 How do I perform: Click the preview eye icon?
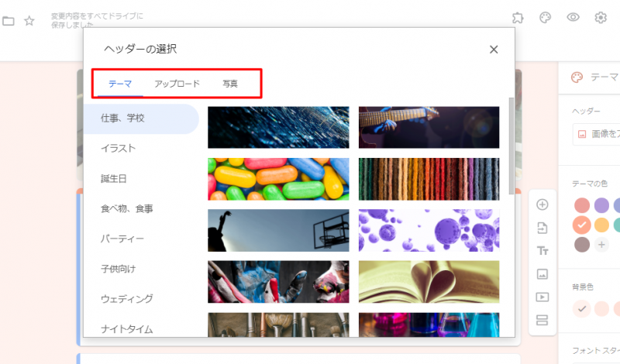573,18
